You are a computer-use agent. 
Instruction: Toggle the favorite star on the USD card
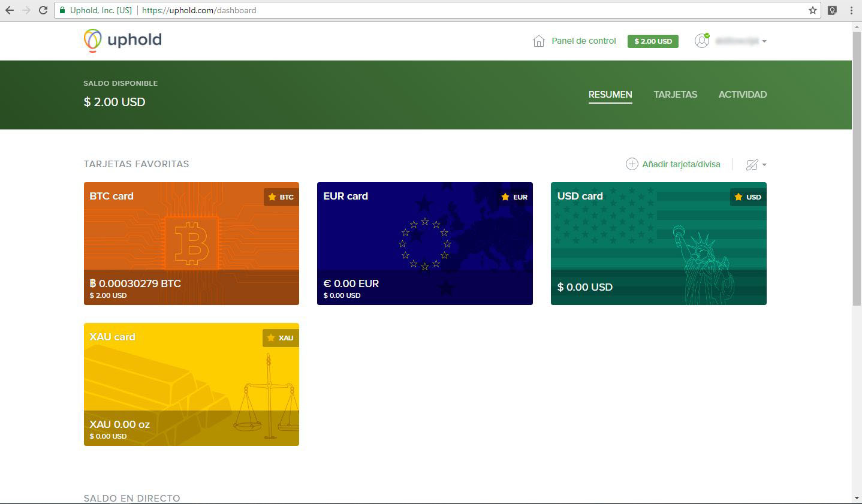coord(738,197)
